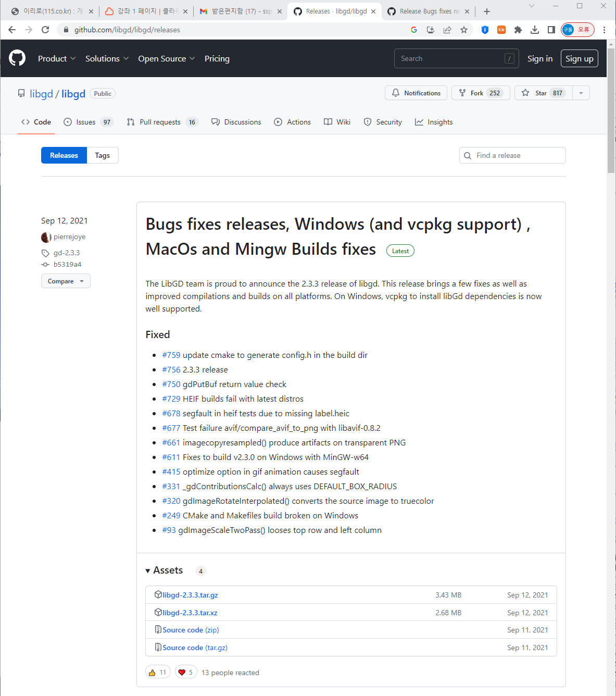Open the release title link

[338, 237]
